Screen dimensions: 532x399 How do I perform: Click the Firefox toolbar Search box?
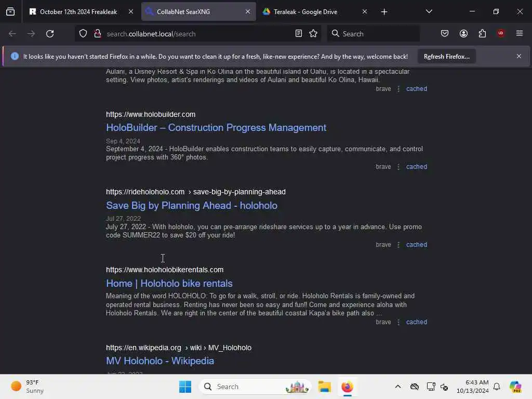pos(373,34)
